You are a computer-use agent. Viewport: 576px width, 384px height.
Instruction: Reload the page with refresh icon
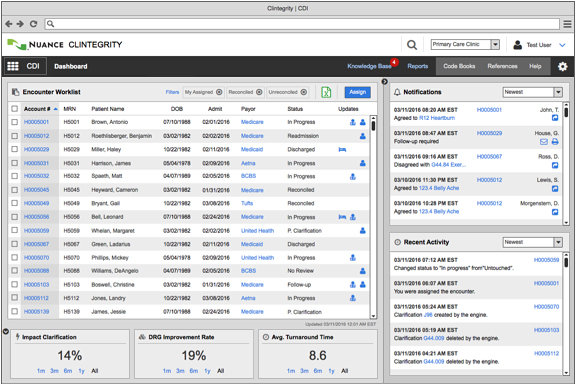tap(33, 24)
